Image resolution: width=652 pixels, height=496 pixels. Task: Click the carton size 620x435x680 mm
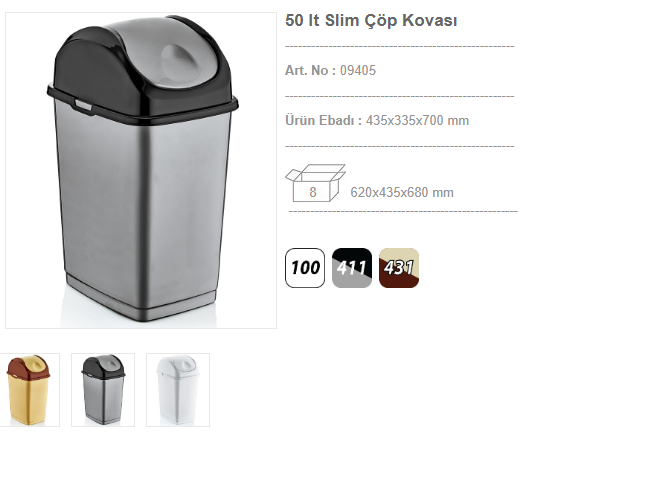point(402,192)
